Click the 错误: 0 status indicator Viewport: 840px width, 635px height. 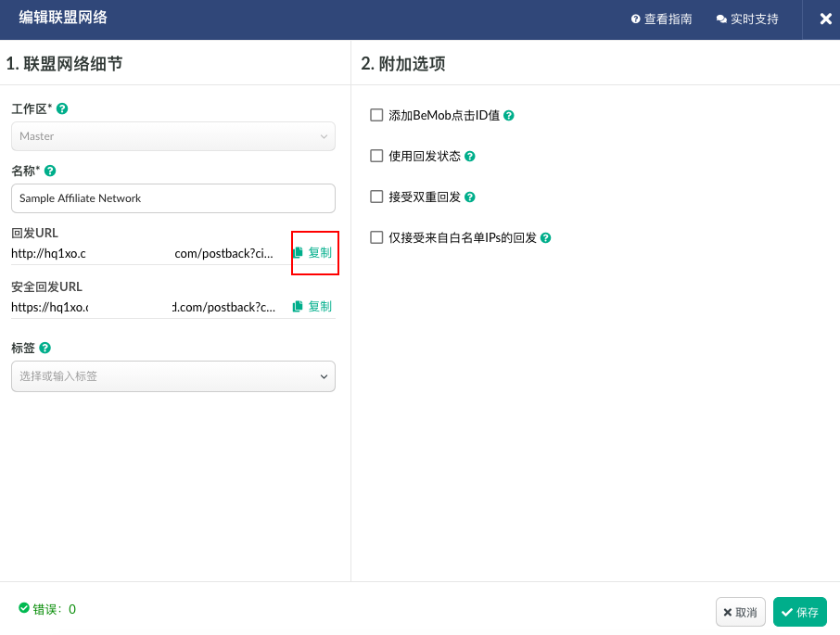(x=47, y=609)
